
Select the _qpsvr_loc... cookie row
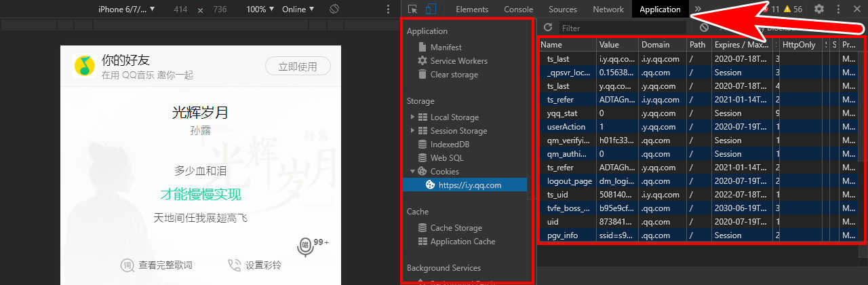pos(697,73)
